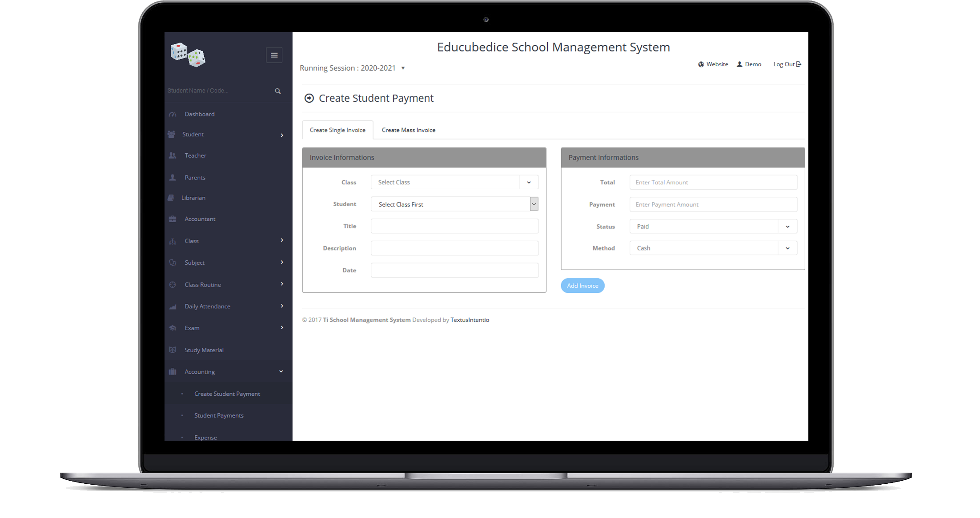Click the Class hierarchy icon

[173, 241]
